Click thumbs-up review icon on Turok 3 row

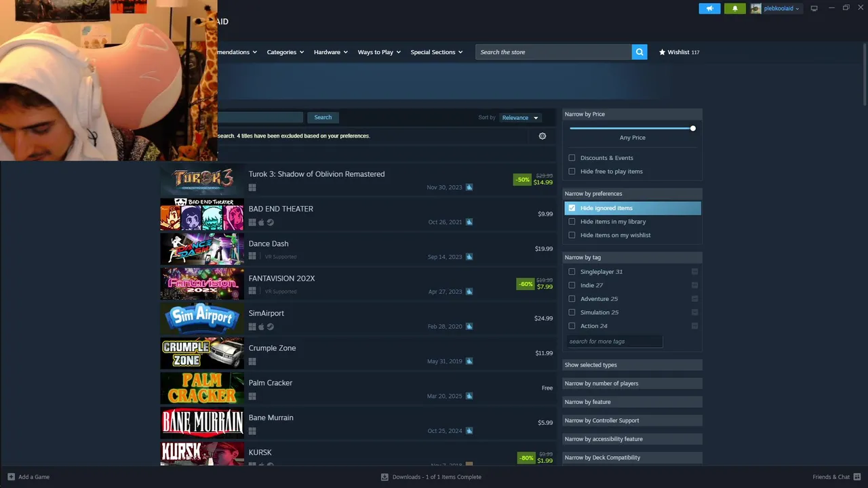pos(469,187)
